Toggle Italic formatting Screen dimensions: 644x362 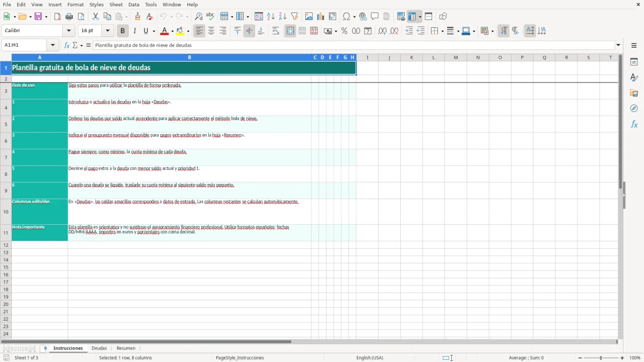click(135, 31)
